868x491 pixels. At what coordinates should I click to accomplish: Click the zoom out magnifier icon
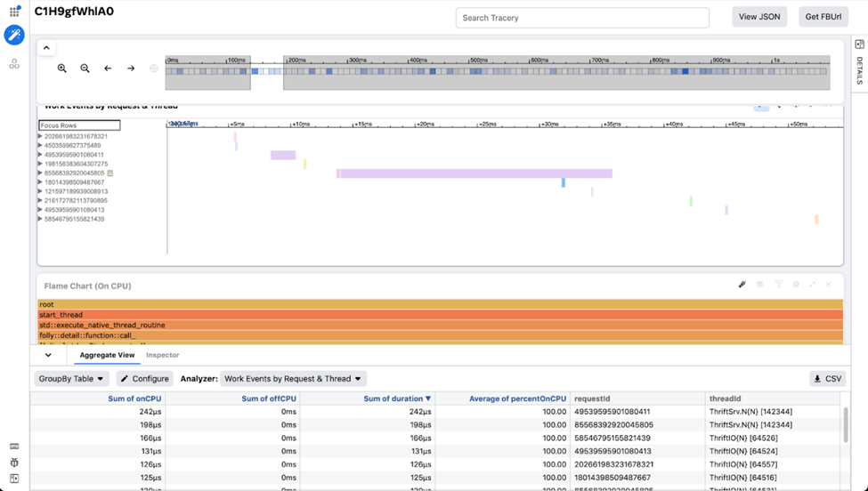coord(85,68)
